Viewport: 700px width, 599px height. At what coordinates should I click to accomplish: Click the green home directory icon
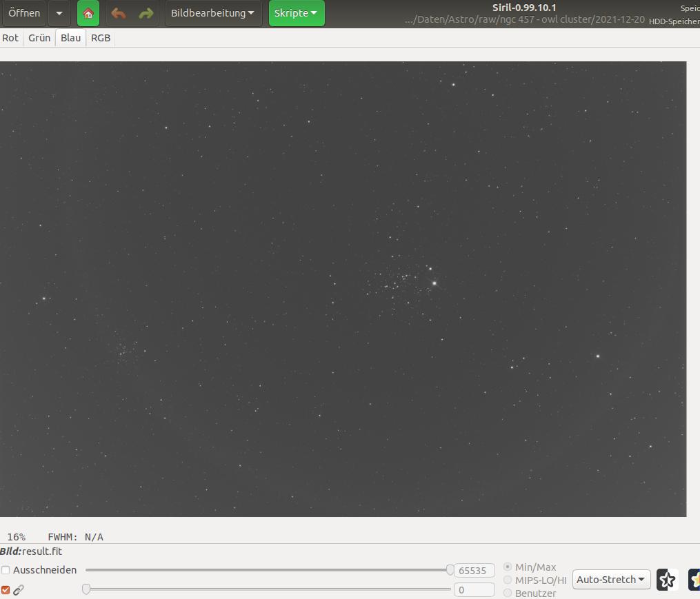pyautogui.click(x=88, y=13)
